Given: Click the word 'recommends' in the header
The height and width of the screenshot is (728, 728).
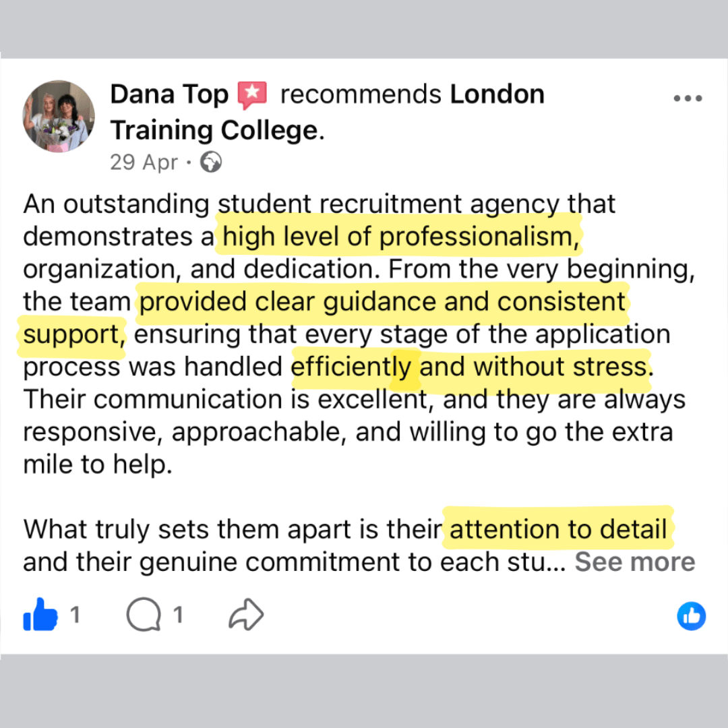Looking at the screenshot, I should 361,94.
